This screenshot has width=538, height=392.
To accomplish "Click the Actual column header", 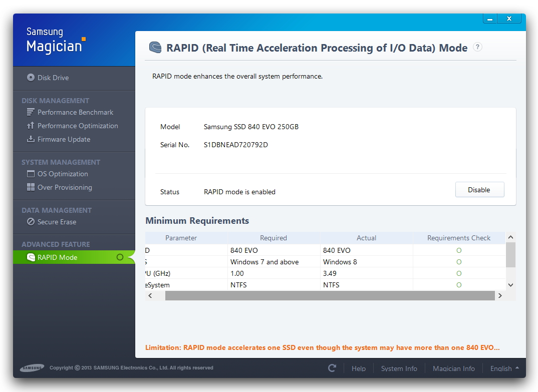I will [367, 238].
